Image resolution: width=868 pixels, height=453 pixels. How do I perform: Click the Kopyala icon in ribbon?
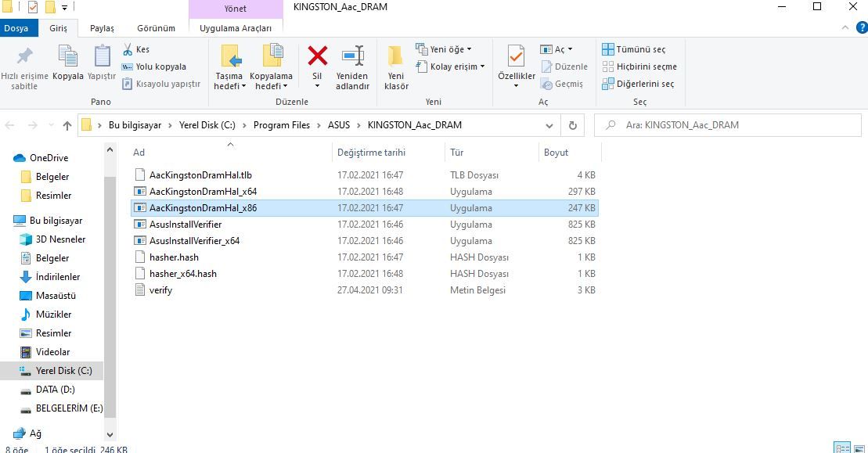coord(68,63)
